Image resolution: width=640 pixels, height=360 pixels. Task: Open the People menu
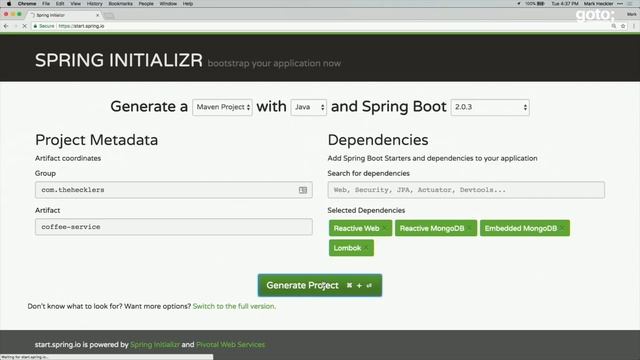coord(146,4)
